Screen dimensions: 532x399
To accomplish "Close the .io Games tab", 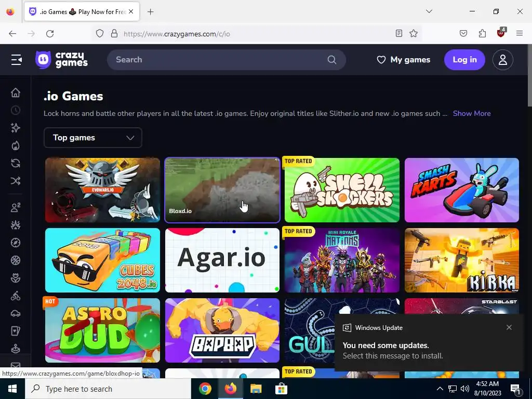I will coord(131,11).
